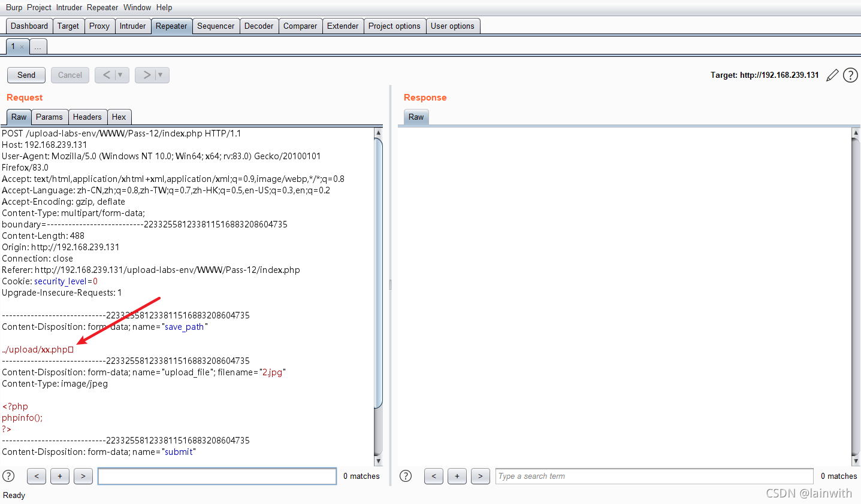Click request scrollbar up arrow
The width and height of the screenshot is (861, 504).
(x=378, y=132)
